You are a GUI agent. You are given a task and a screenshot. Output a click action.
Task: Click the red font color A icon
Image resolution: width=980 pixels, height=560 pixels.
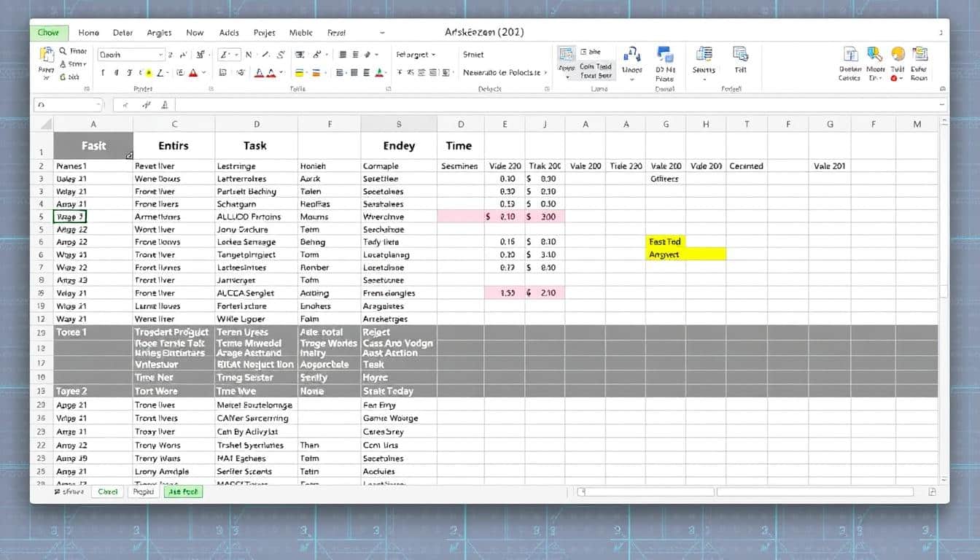193,73
